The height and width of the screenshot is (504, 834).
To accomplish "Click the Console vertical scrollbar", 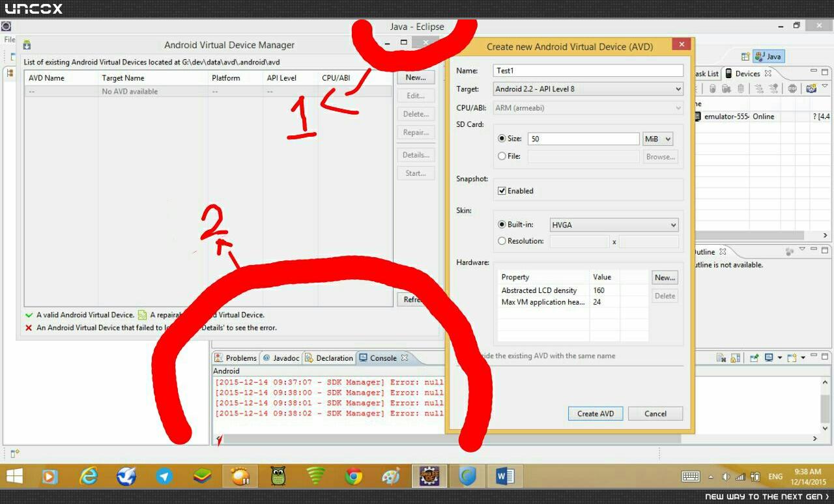I will pos(825,406).
